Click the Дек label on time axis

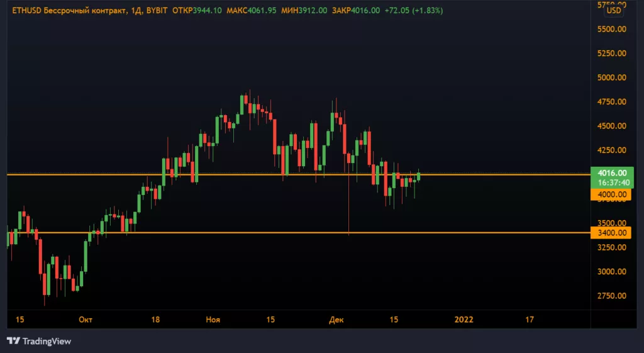pyautogui.click(x=336, y=320)
